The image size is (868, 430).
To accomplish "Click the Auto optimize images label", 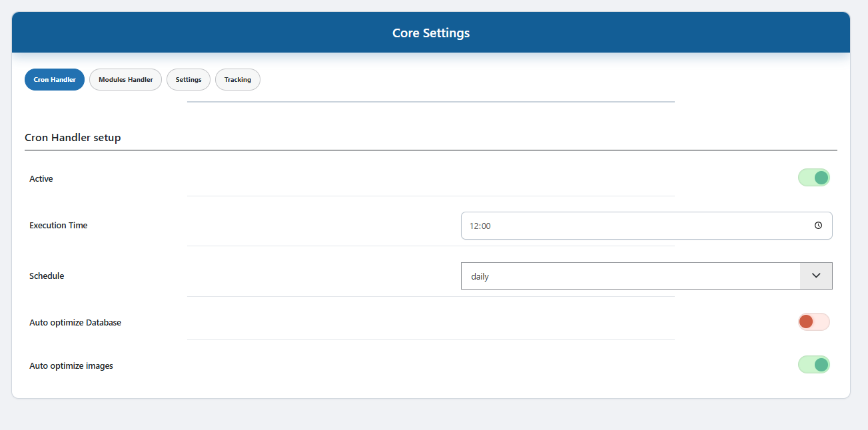I will pos(71,366).
